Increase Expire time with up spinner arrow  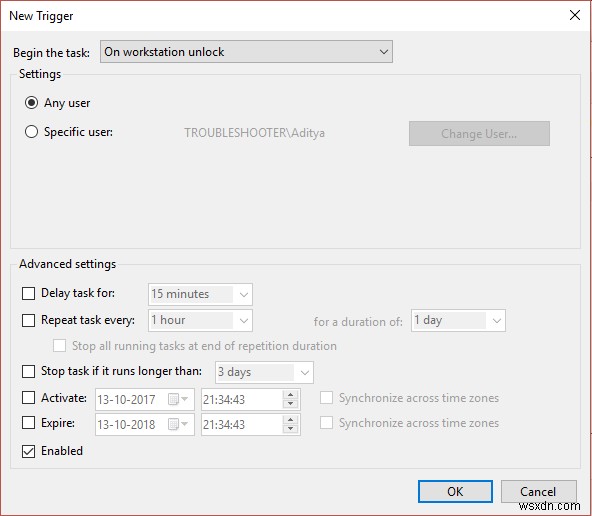point(290,420)
